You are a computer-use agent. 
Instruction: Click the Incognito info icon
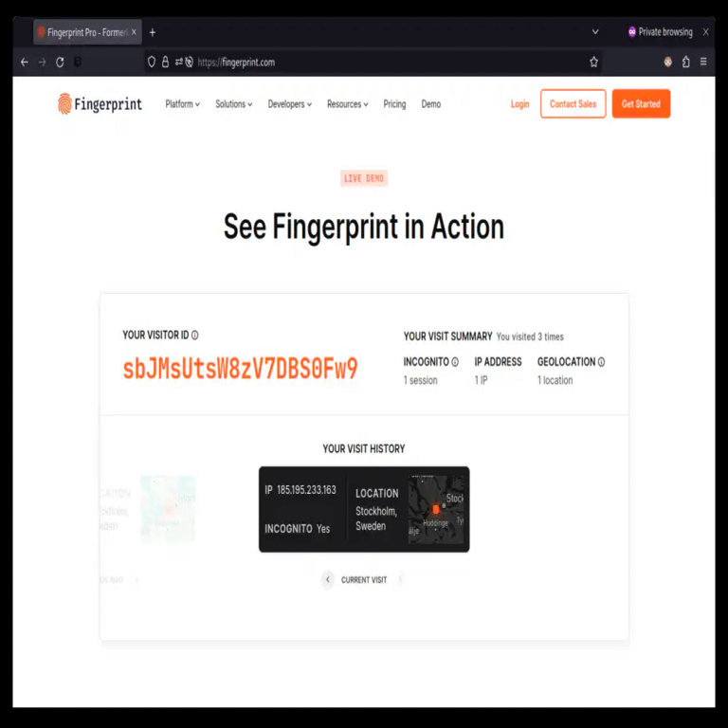(x=455, y=362)
